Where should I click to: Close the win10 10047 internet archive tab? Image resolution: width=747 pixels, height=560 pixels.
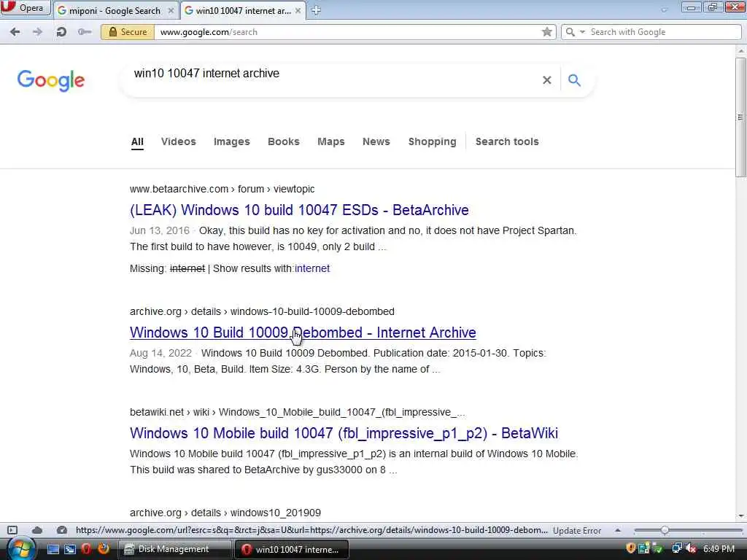pyautogui.click(x=298, y=10)
